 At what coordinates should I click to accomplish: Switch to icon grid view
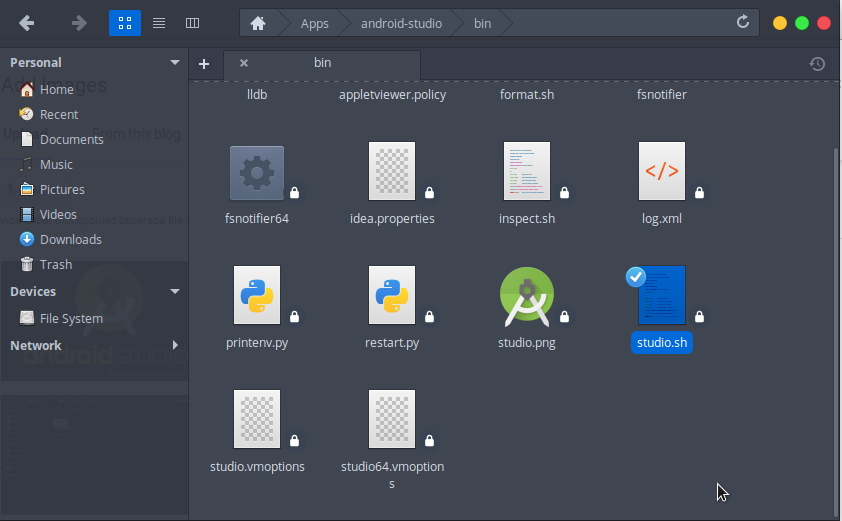click(x=125, y=23)
